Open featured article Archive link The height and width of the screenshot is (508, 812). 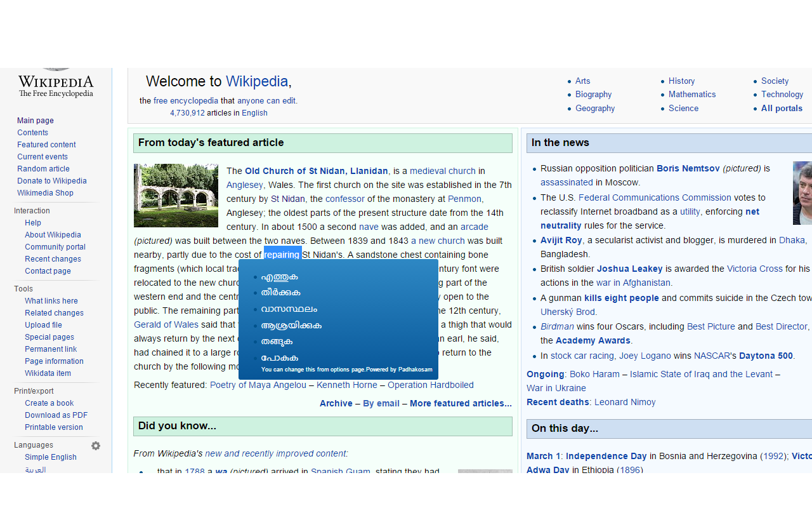(336, 404)
